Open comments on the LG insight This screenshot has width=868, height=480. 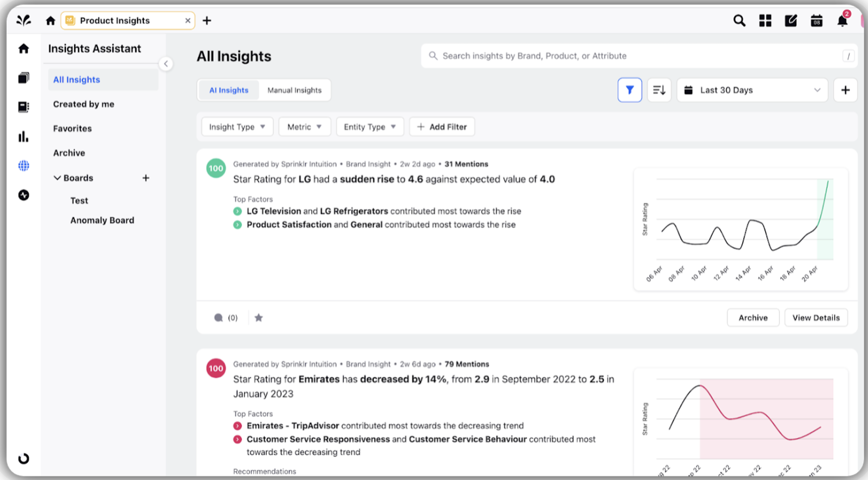pos(226,318)
